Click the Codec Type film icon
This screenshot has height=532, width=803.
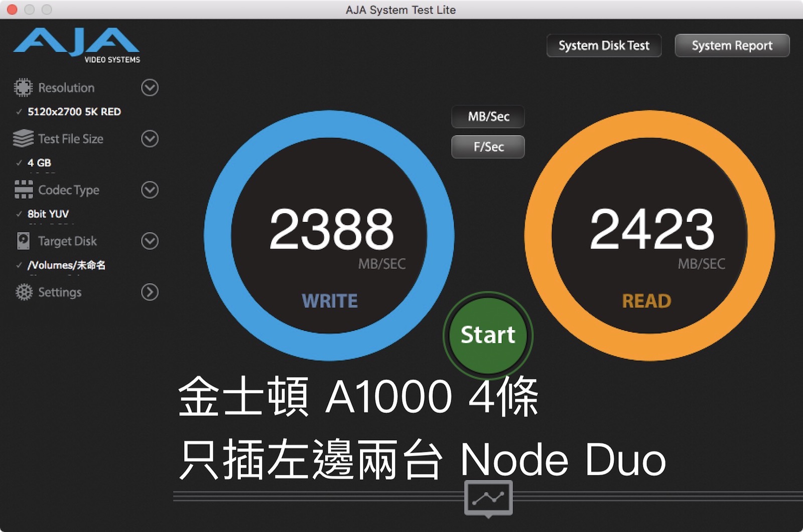pyautogui.click(x=23, y=190)
